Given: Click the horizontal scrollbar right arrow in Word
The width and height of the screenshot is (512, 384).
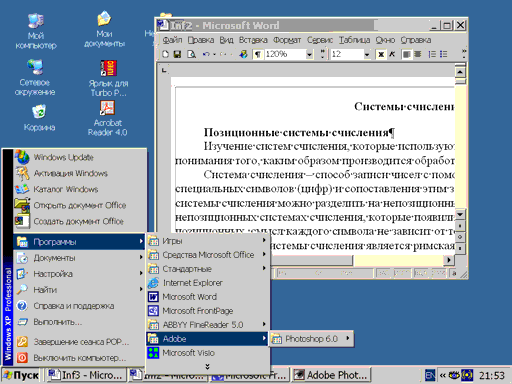Looking at the screenshot, I should point(449,260).
